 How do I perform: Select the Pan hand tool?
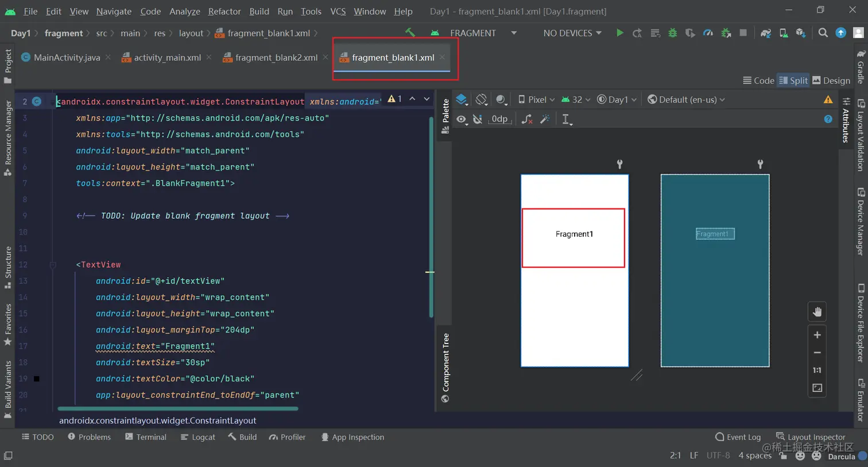coord(817,312)
